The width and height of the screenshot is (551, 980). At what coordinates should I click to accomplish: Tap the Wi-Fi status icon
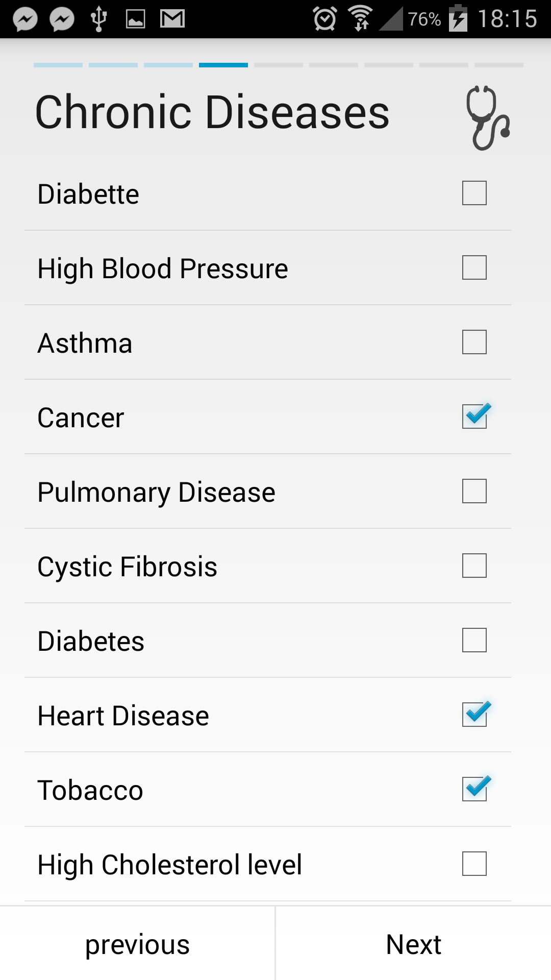click(361, 18)
